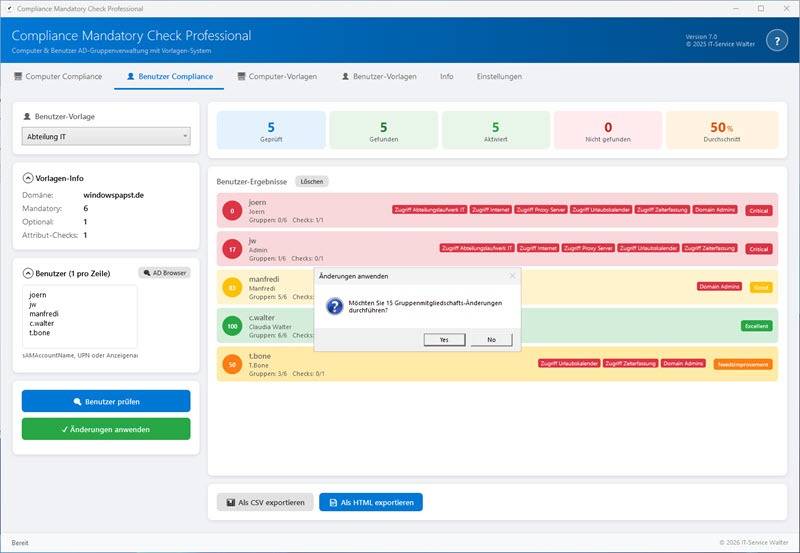Click the Benutzer prüfen button

pos(106,401)
